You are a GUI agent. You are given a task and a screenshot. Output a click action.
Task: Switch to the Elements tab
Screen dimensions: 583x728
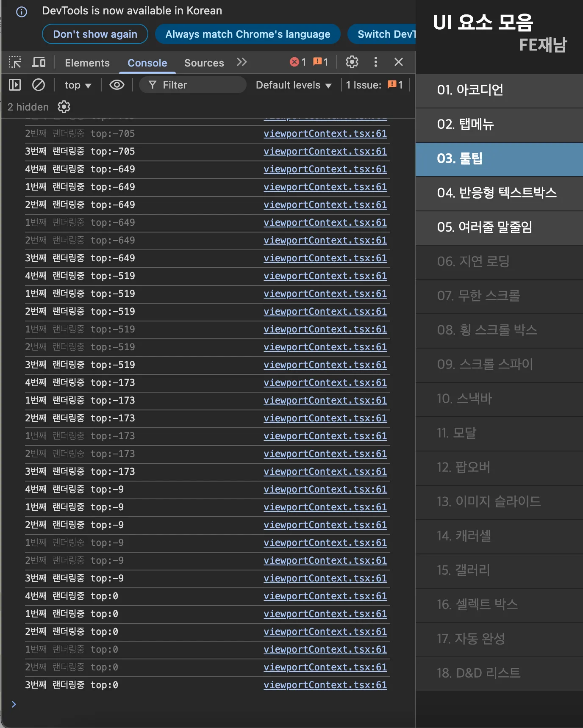pos(87,63)
